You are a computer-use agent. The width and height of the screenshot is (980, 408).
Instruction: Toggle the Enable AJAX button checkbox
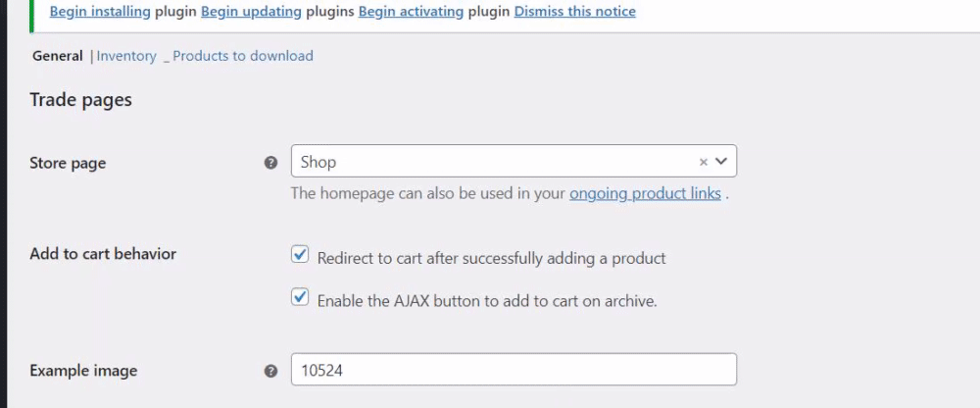coord(301,298)
